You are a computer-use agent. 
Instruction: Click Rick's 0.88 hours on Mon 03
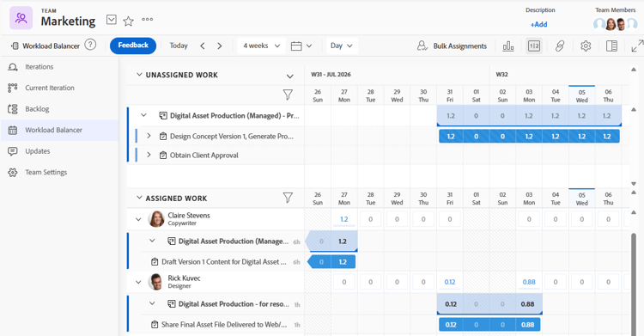point(529,282)
